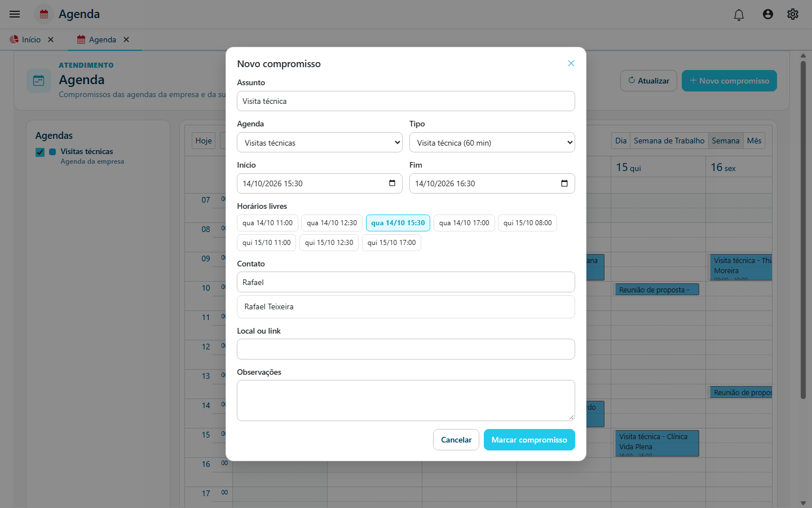Choose free slot qua 14/10 17:00
The width and height of the screenshot is (812, 508).
coord(464,223)
